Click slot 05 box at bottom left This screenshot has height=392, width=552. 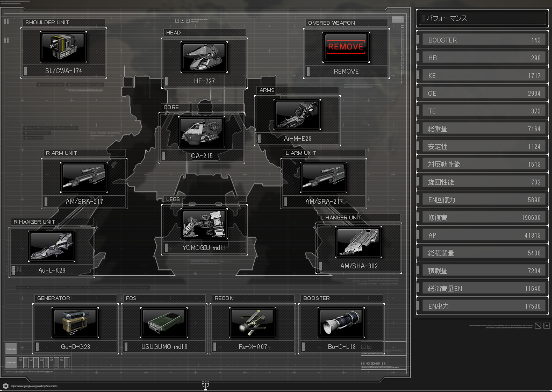click(x=67, y=363)
